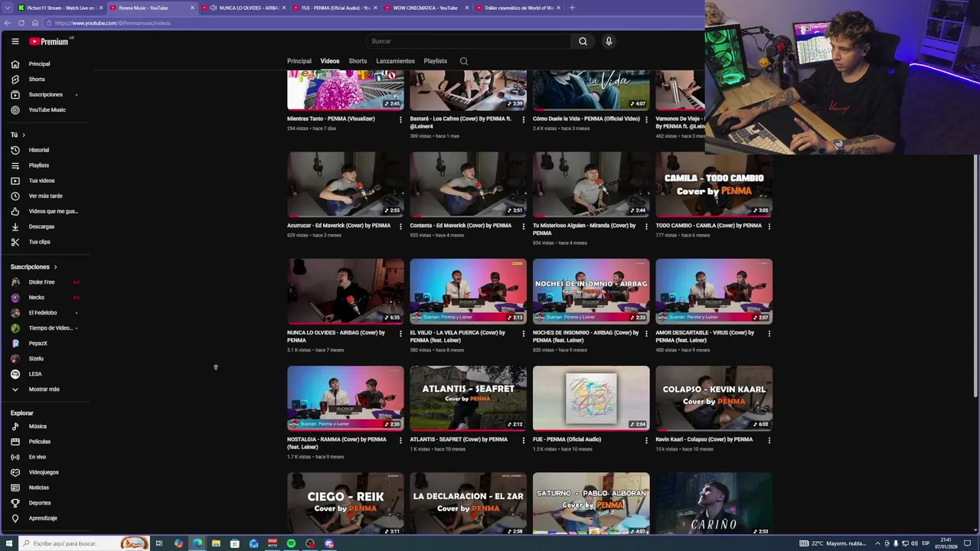The height and width of the screenshot is (551, 980).
Task: Switch to Pichon11 Stream browser tab
Action: (58, 8)
